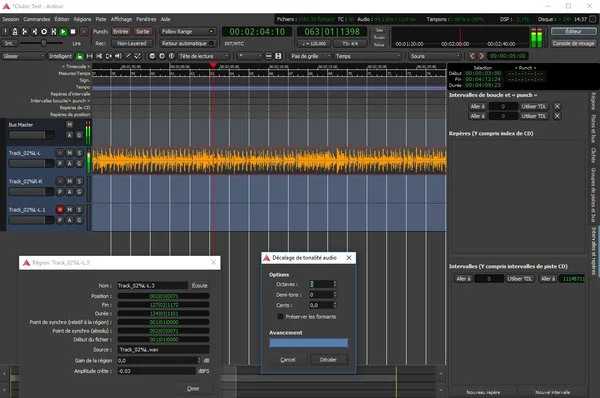600x398 pixels.
Task: Toggle Follow Range option
Action: (x=188, y=31)
